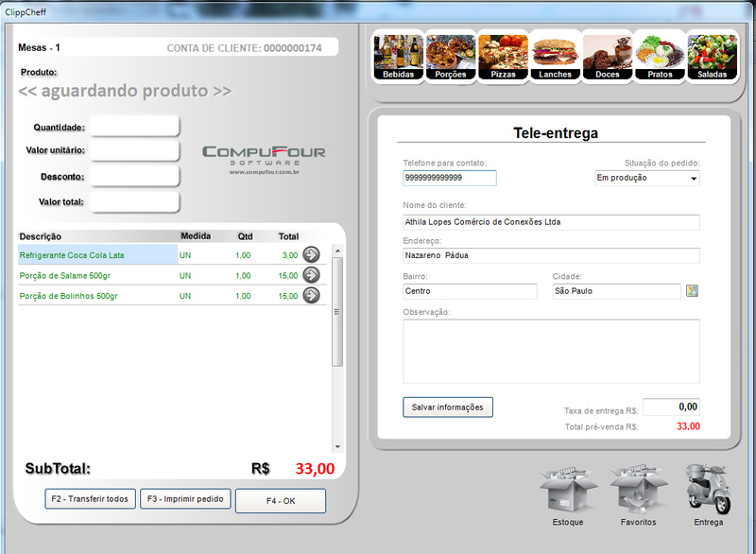Select the Doces category
Image resolution: width=756 pixels, height=554 pixels.
[607, 57]
